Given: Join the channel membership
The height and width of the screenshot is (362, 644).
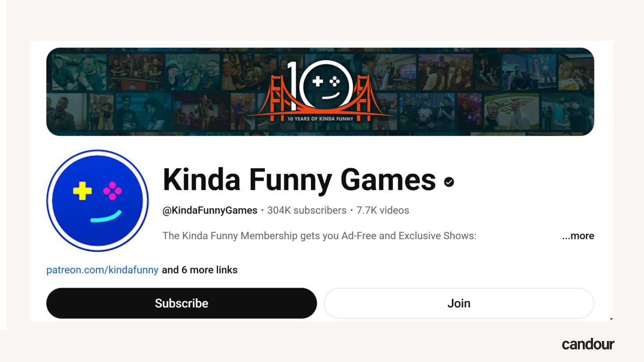Looking at the screenshot, I should [459, 303].
